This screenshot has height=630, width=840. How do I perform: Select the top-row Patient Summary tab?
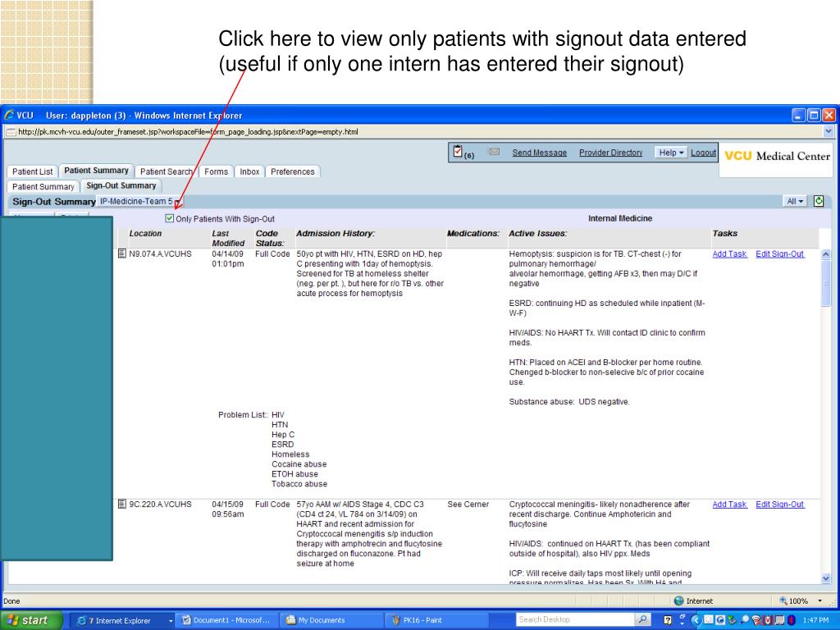point(96,171)
